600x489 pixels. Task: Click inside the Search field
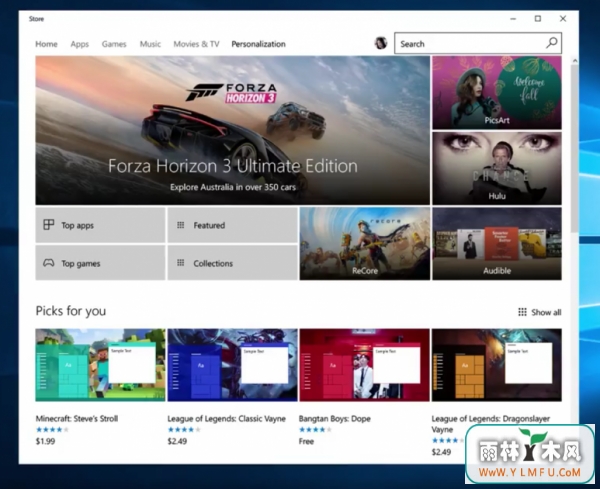point(478,43)
